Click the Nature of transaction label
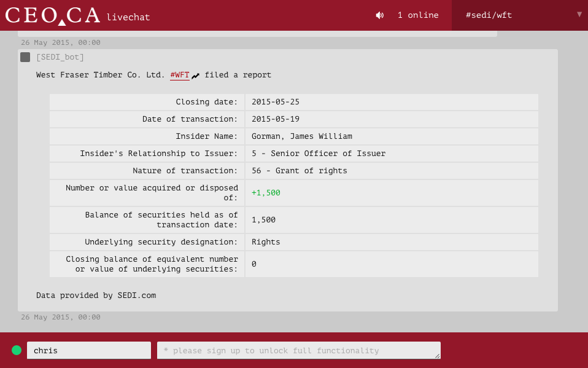The width and height of the screenshot is (588, 368). click(x=185, y=171)
